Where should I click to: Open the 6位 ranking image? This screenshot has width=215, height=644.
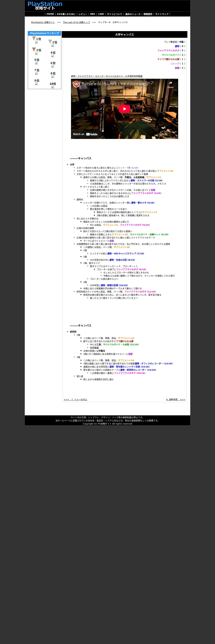(53, 66)
